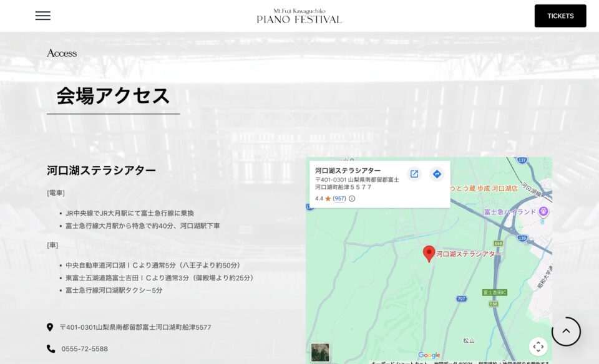
Task: Toggle map fullscreen camera control
Action: tap(538, 347)
